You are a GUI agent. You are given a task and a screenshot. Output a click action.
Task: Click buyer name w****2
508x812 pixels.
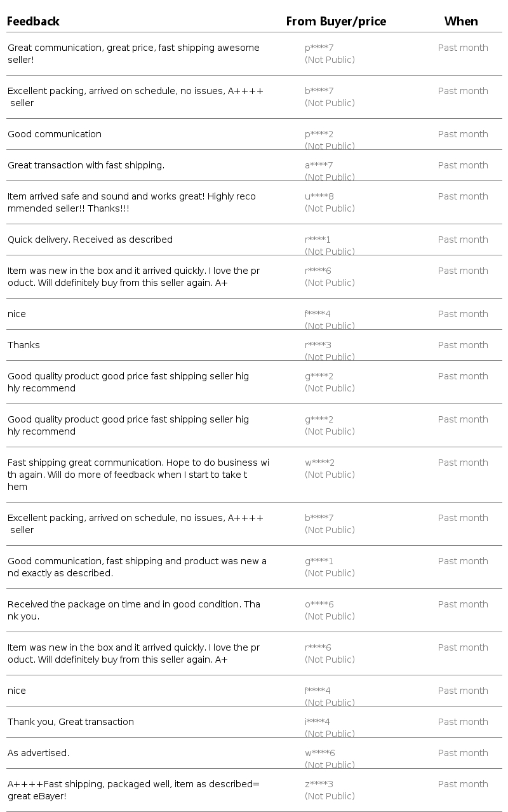pyautogui.click(x=319, y=463)
